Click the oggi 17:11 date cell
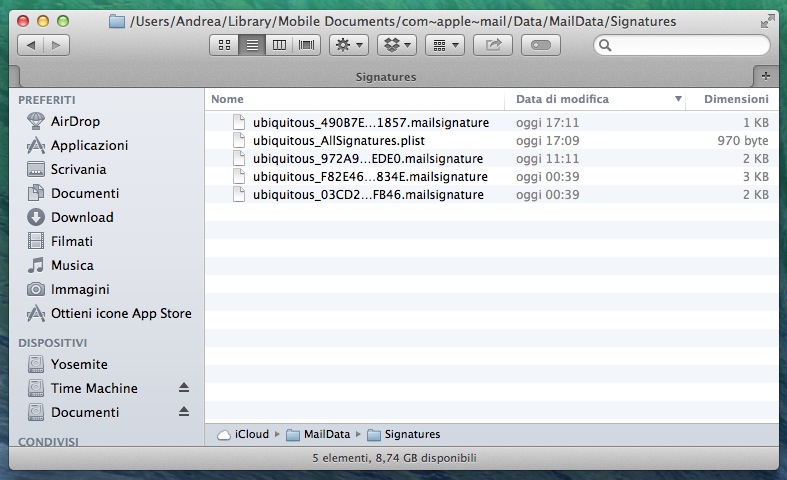Image resolution: width=787 pixels, height=480 pixels. [x=547, y=123]
